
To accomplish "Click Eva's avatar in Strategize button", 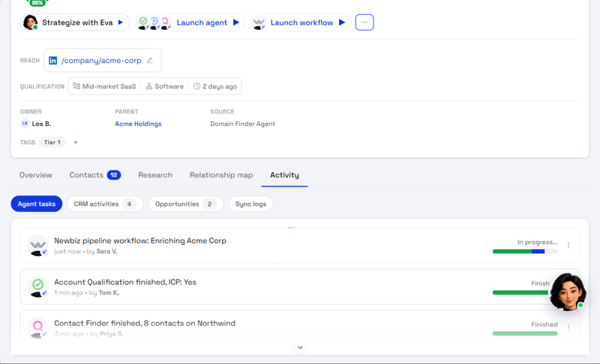I will [30, 22].
